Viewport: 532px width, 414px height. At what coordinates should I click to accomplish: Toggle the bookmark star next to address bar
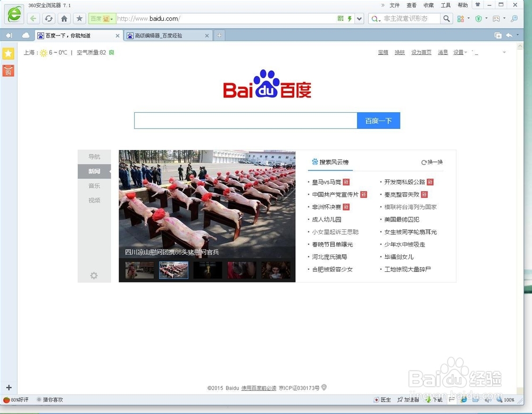click(x=79, y=18)
